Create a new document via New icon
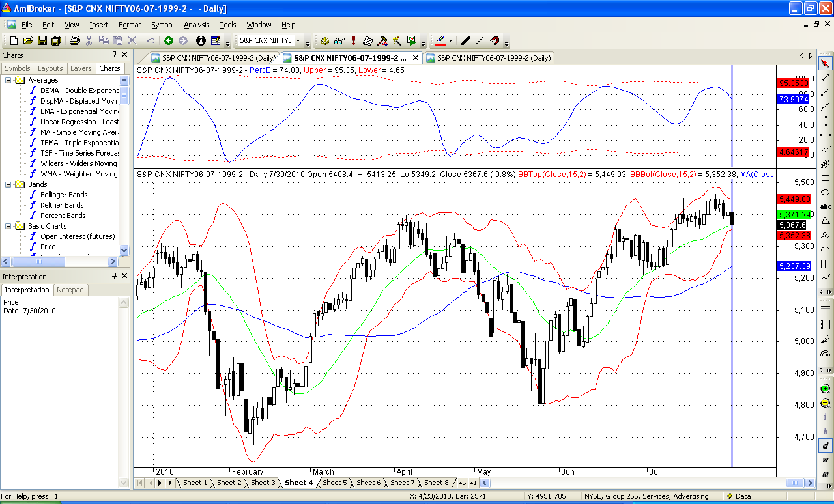The image size is (834, 504). (14, 40)
